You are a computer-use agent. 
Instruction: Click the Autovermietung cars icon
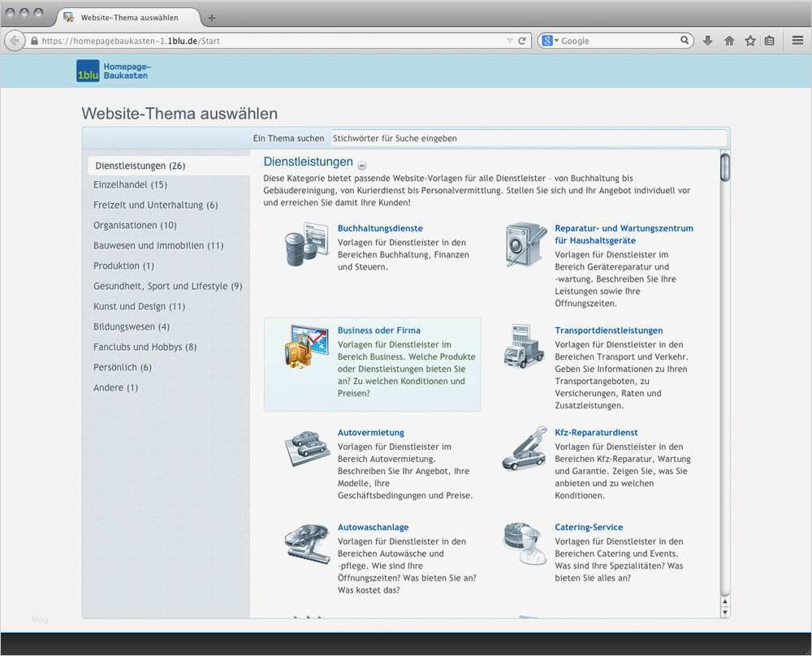click(x=307, y=448)
